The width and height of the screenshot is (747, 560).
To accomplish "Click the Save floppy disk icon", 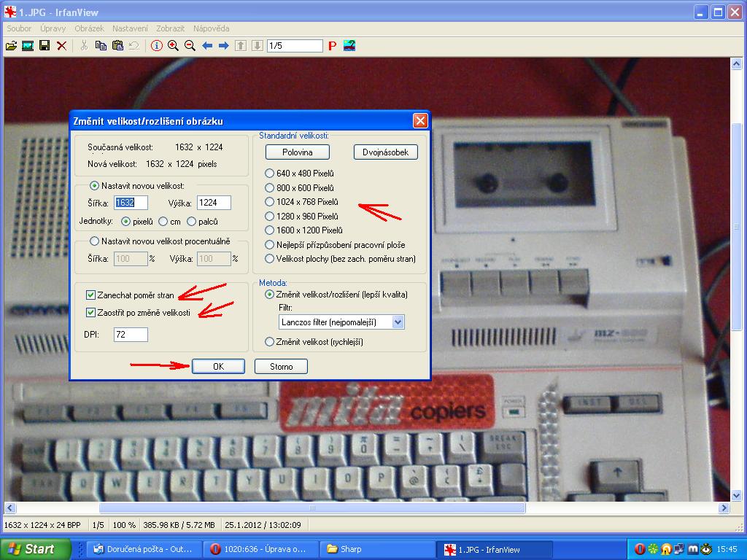I will point(44,46).
